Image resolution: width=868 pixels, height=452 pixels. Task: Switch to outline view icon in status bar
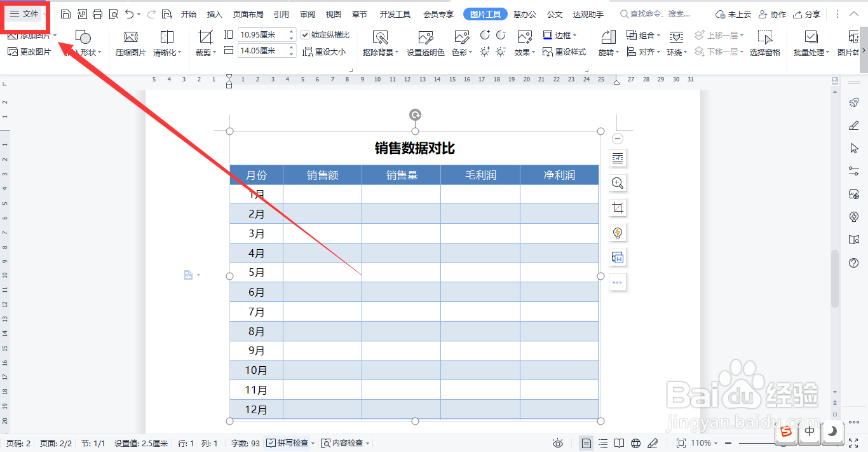click(x=603, y=443)
